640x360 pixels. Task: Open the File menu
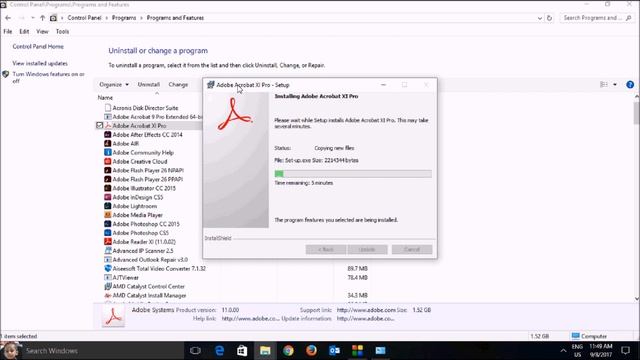point(8,31)
